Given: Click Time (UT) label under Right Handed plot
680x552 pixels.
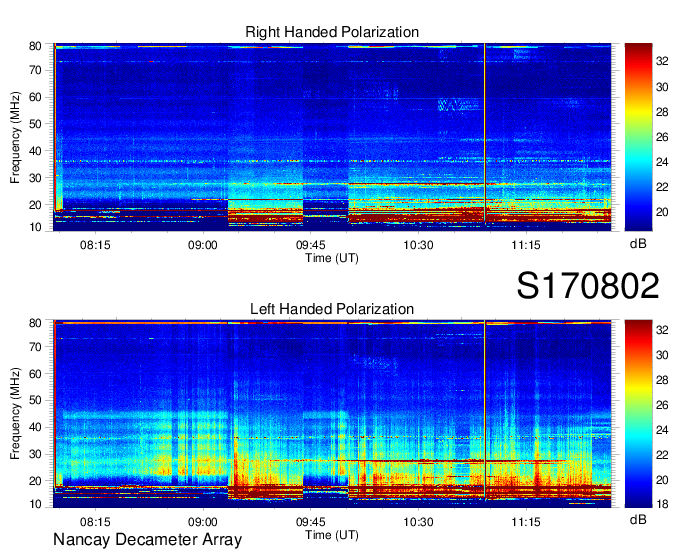Looking at the screenshot, I should (332, 258).
